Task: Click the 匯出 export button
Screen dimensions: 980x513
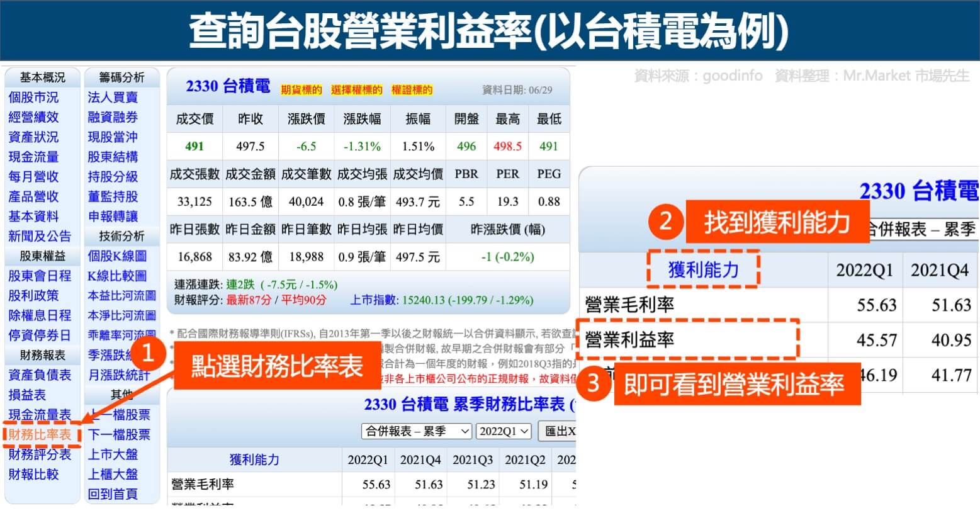Action: [559, 431]
